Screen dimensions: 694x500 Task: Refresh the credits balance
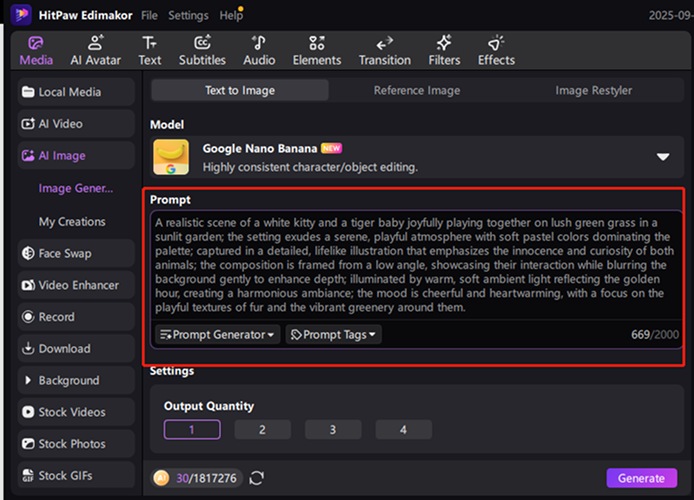tap(257, 478)
